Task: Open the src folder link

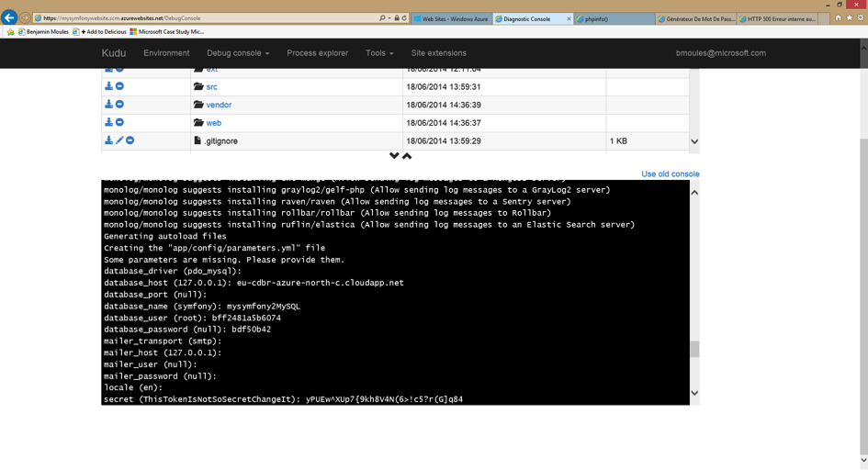Action: coord(211,87)
